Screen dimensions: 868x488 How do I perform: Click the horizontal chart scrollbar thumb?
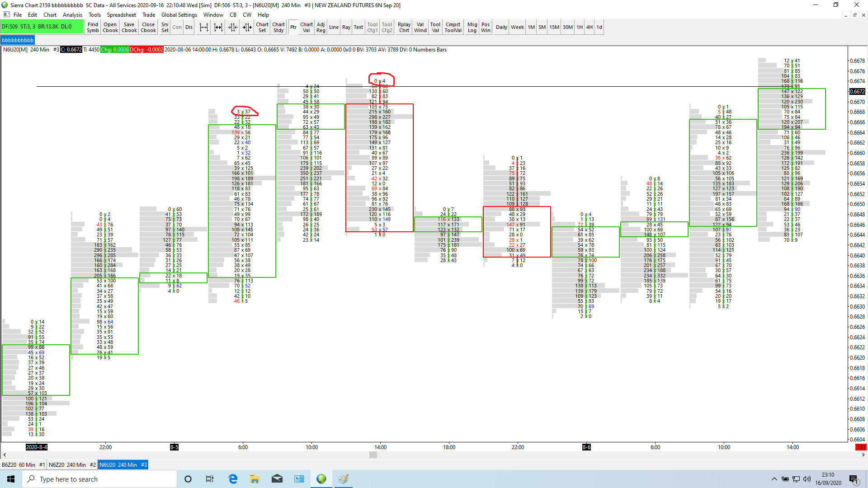[373, 455]
